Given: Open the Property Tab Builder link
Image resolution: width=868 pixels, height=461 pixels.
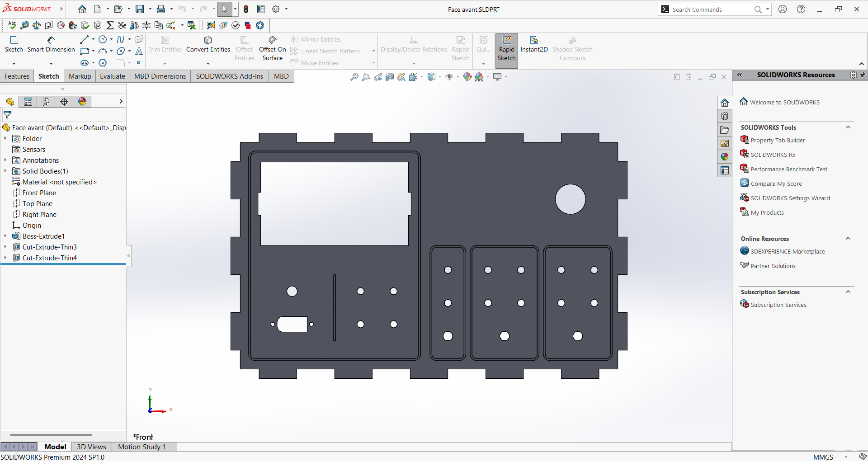Looking at the screenshot, I should tap(778, 141).
